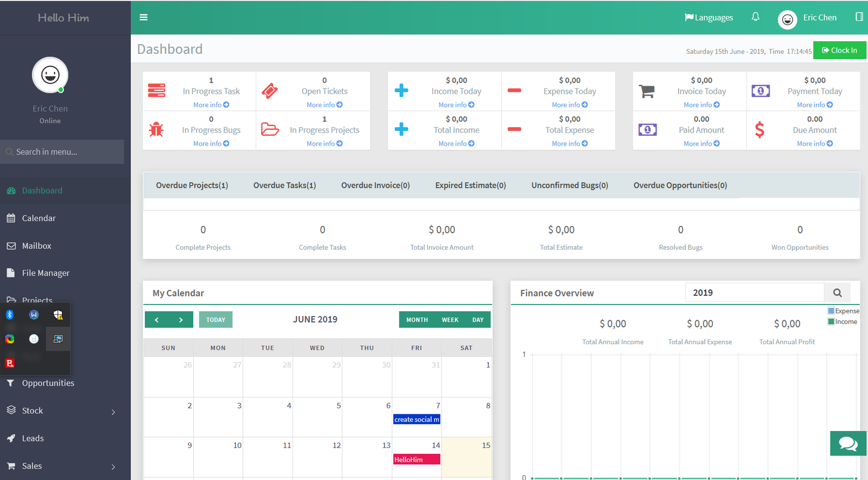Click the Bluetooth tray icon
Image resolution: width=868 pixels, height=480 pixels.
[10, 315]
